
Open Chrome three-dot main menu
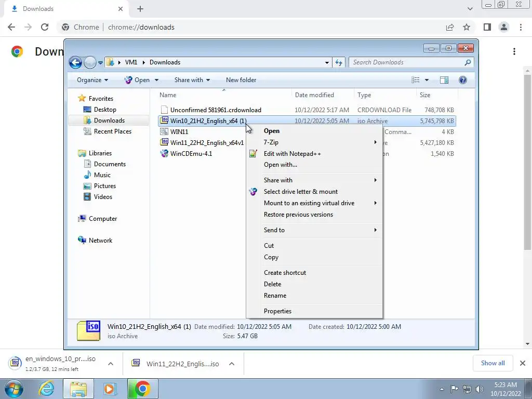[521, 27]
